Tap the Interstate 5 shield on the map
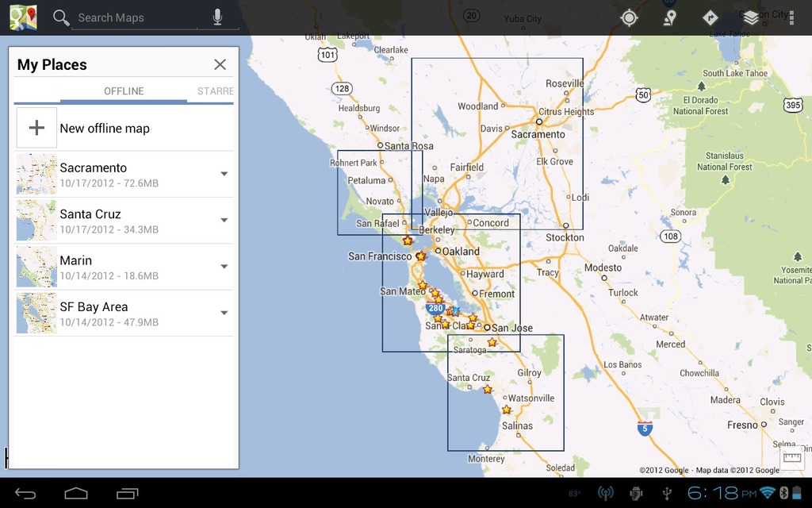The height and width of the screenshot is (508, 812). [645, 428]
